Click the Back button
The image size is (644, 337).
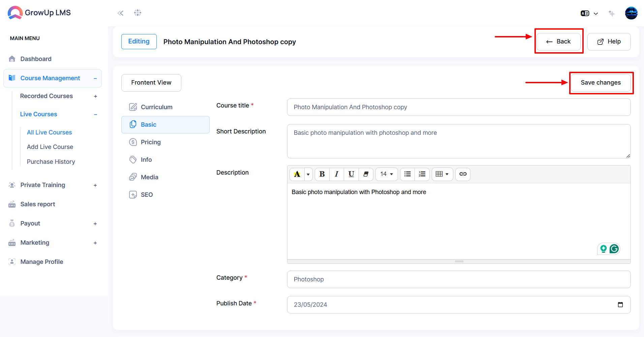pyautogui.click(x=558, y=41)
